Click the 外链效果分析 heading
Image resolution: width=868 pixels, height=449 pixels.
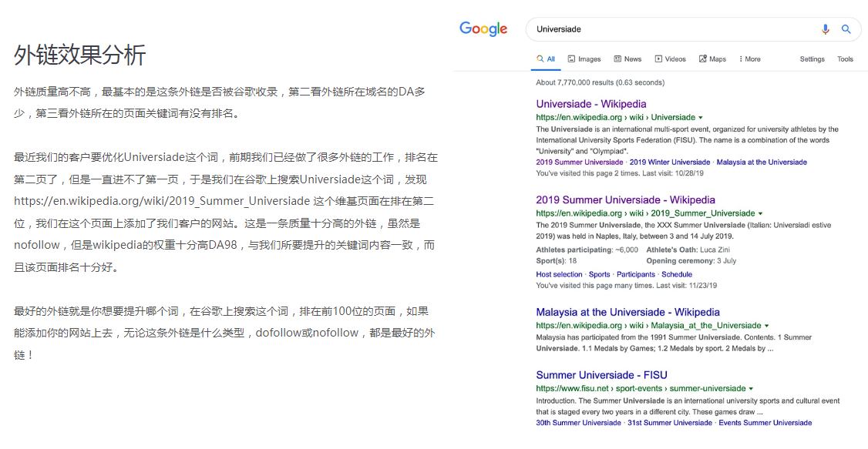(x=79, y=55)
